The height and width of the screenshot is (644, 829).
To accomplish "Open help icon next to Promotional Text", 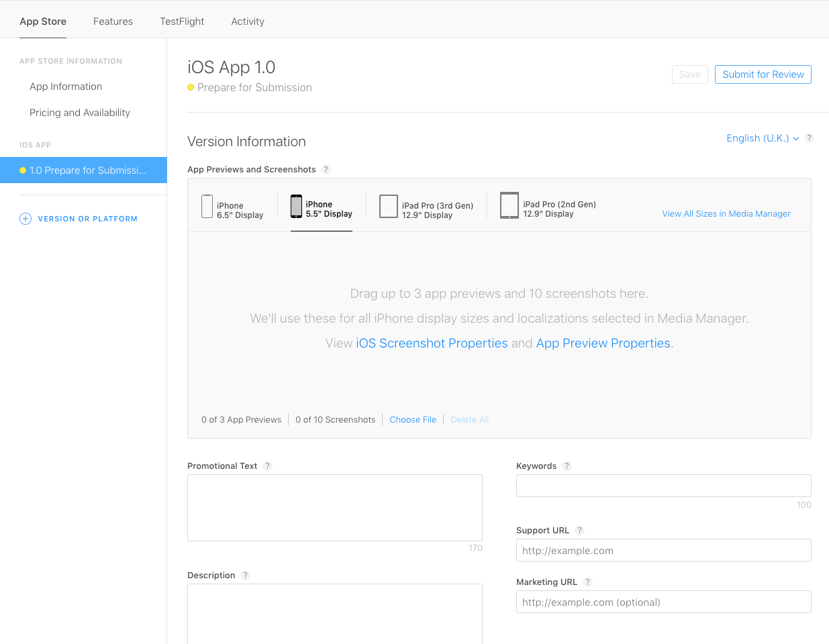I will [267, 466].
